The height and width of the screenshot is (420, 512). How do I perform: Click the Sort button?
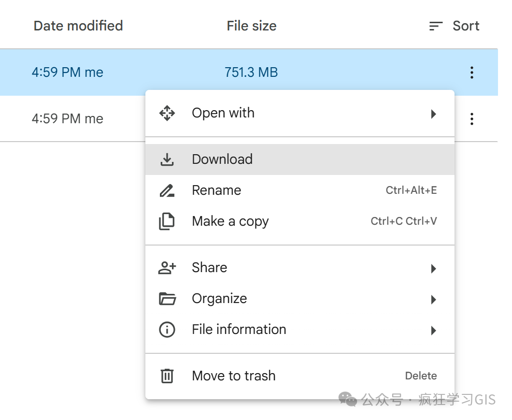[x=455, y=26]
